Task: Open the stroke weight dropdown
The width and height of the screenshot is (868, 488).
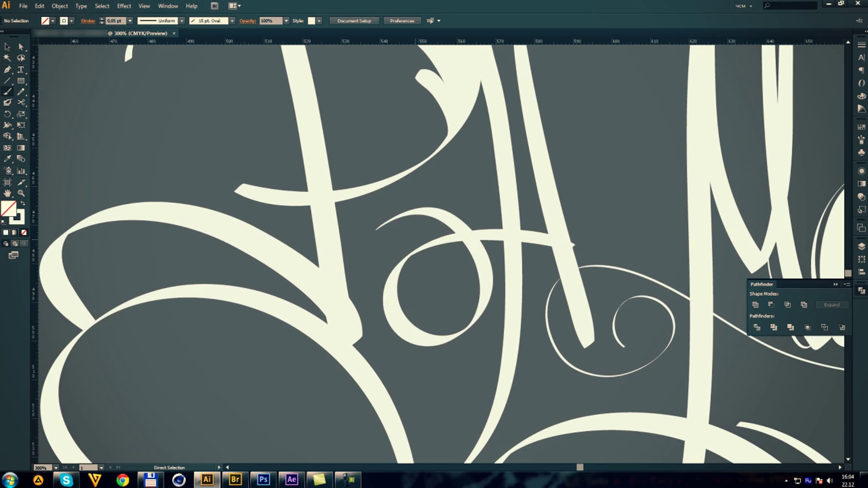Action: [x=130, y=21]
